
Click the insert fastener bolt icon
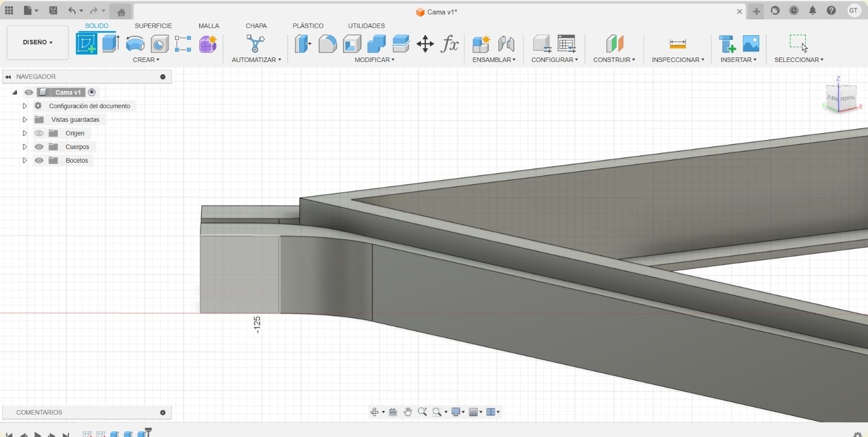click(727, 44)
